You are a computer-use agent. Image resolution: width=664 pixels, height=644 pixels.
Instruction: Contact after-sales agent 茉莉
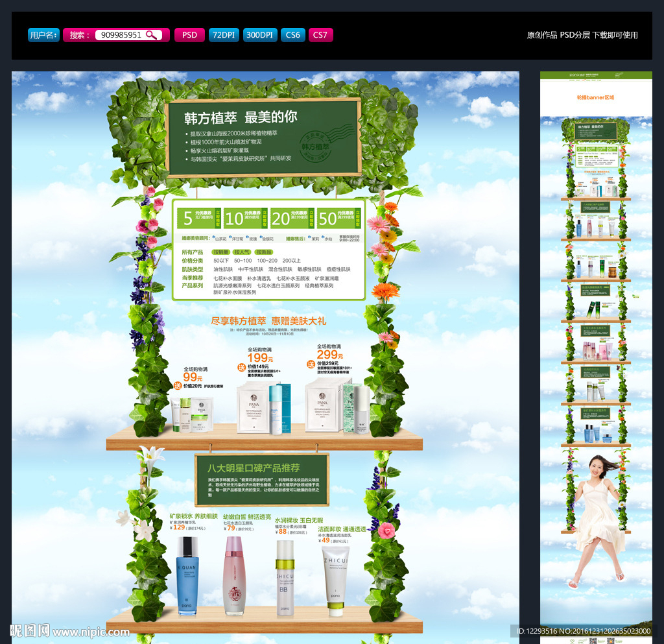click(314, 239)
